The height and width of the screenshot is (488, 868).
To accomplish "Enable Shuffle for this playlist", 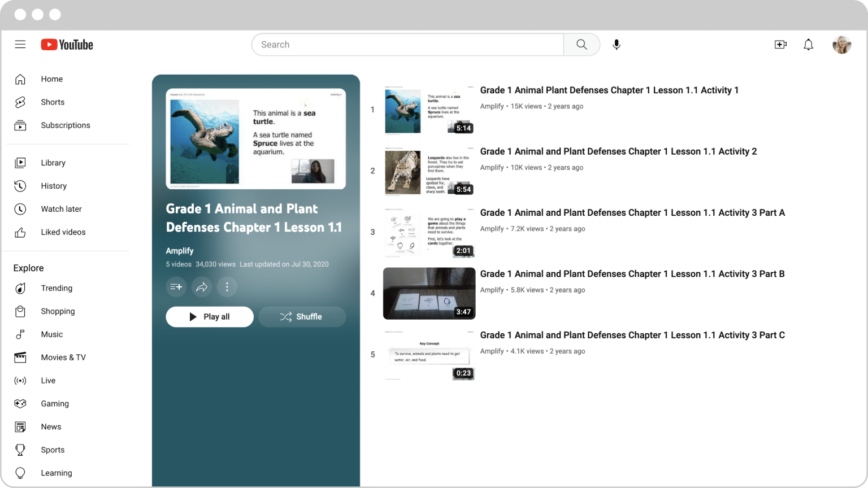I will pyautogui.click(x=302, y=317).
